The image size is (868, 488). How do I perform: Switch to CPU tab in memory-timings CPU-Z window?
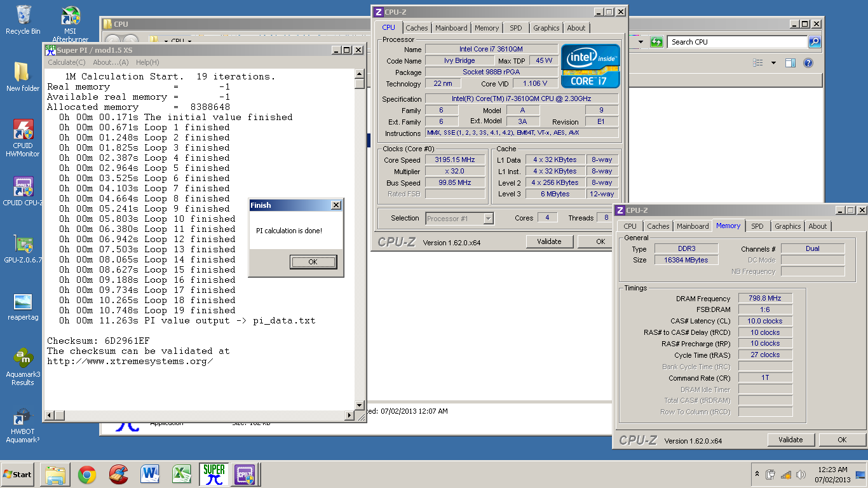coord(630,226)
